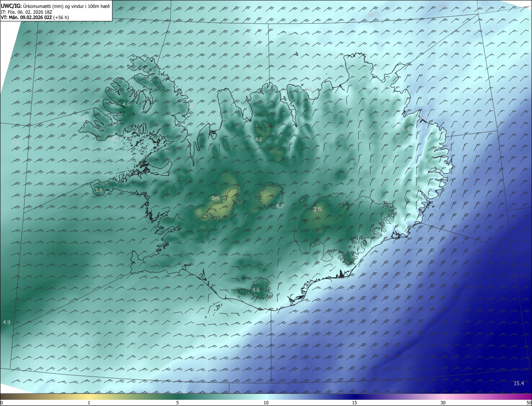This screenshot has height=406, width=532.
Task: Click the 15.4 value in bottom-right corner
Action: 519,384
